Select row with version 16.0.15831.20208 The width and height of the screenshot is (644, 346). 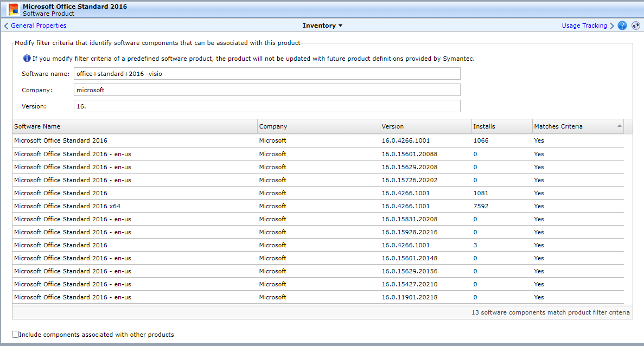tap(318, 219)
